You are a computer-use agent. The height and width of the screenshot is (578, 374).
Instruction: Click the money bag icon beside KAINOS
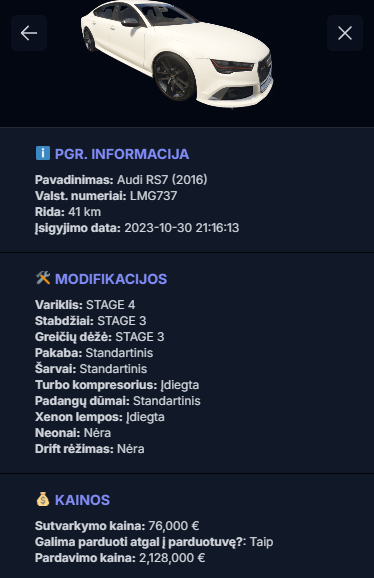coord(43,499)
